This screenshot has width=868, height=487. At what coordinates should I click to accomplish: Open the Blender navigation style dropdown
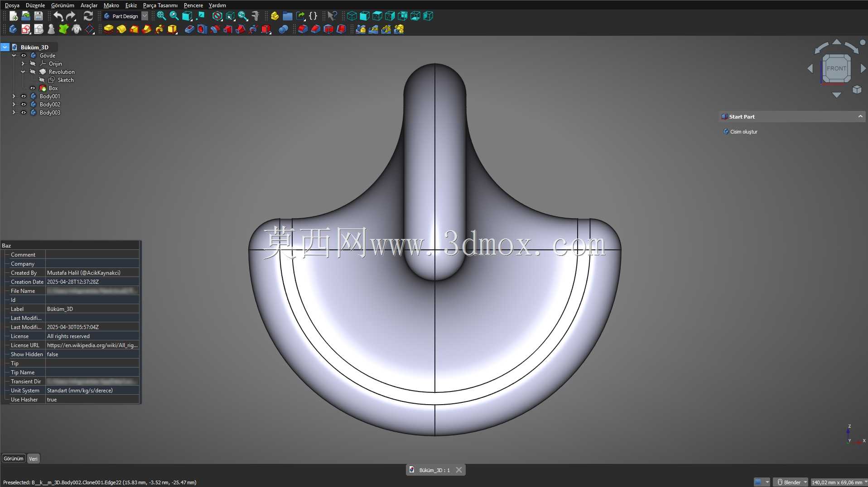click(x=791, y=482)
